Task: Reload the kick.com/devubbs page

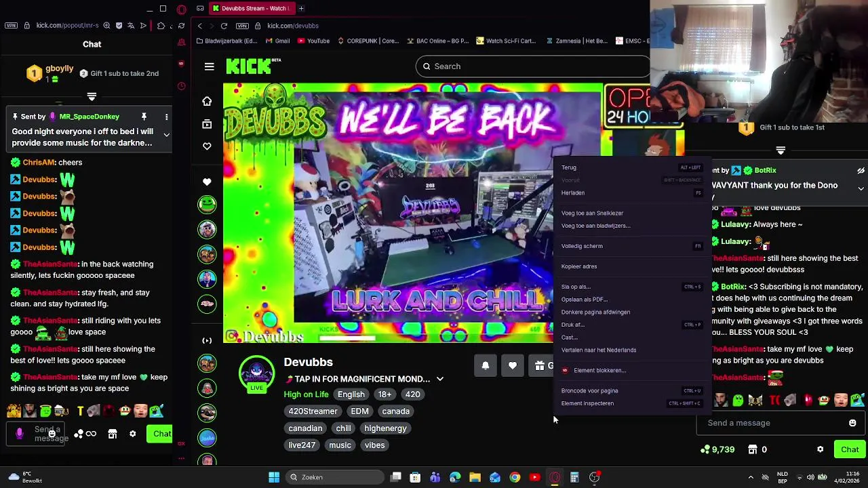Action: [x=224, y=26]
